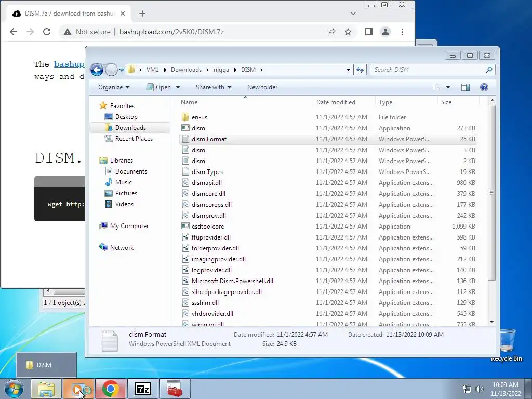Select Videos library
Image resolution: width=532 pixels, height=399 pixels.
(124, 204)
